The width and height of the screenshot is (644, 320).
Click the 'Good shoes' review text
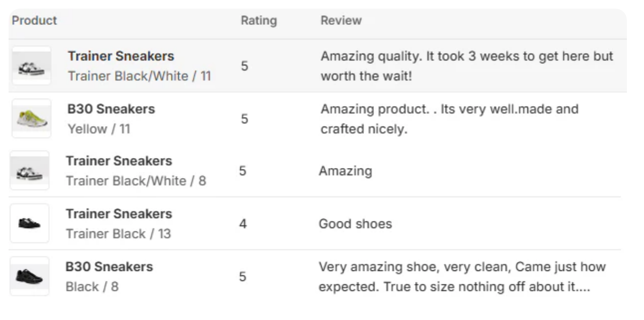point(355,224)
